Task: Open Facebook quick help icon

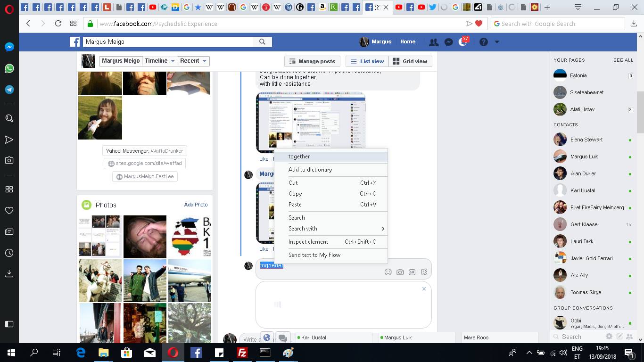Action: [x=483, y=42]
